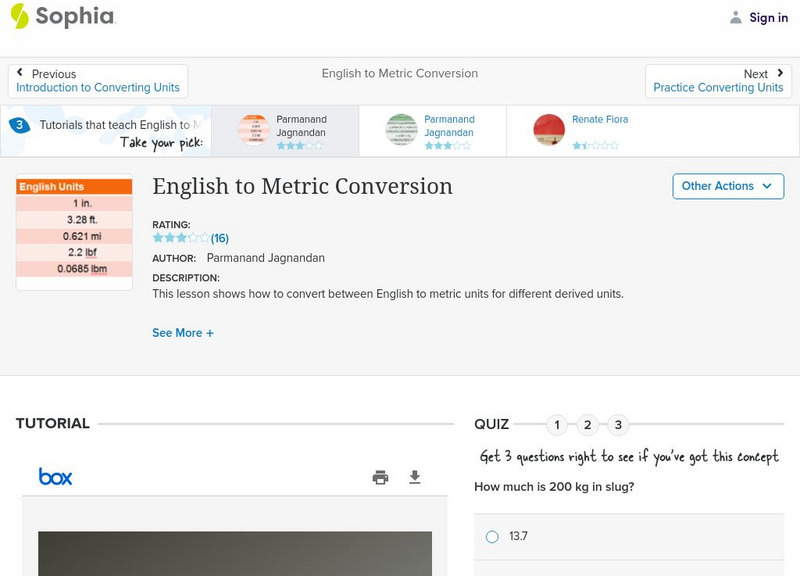
Task: Click the star rating under RATING
Action: (x=181, y=238)
